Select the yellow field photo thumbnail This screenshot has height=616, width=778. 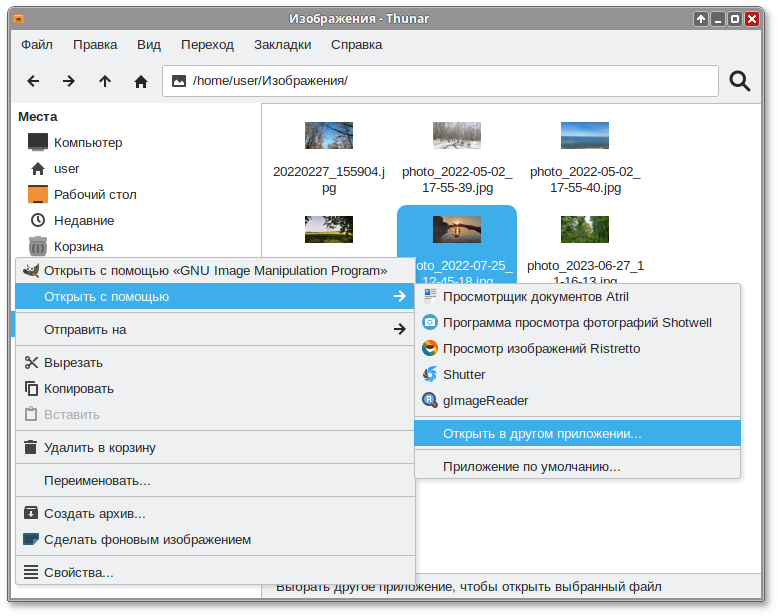(328, 229)
